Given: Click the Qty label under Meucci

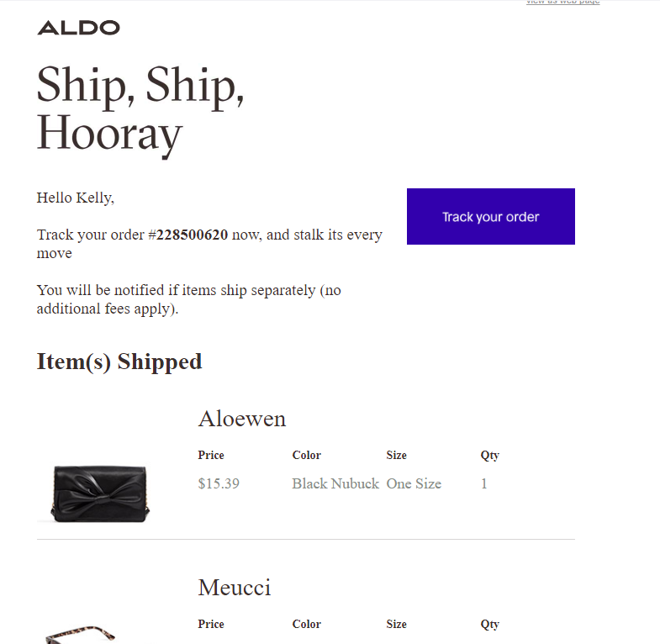Looking at the screenshot, I should point(490,625).
